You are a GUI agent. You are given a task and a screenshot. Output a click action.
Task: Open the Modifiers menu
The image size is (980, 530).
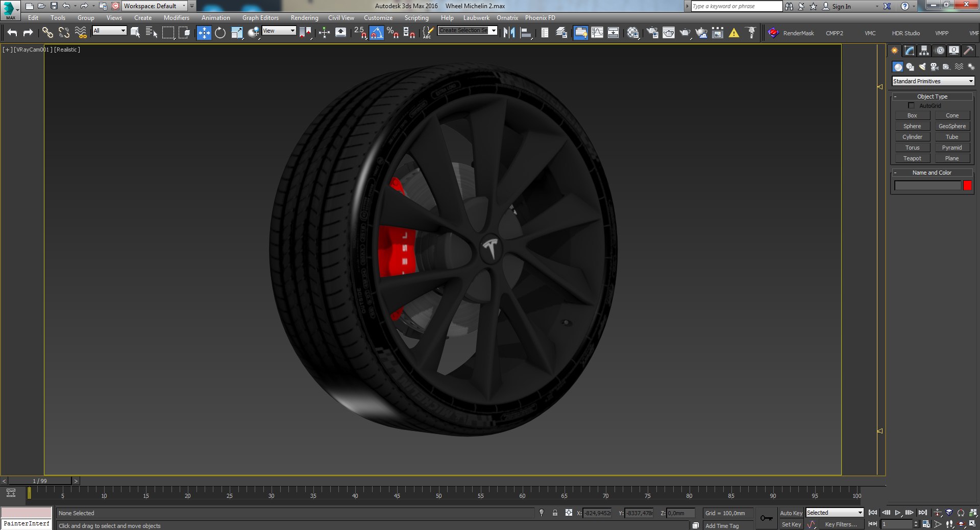coord(177,18)
